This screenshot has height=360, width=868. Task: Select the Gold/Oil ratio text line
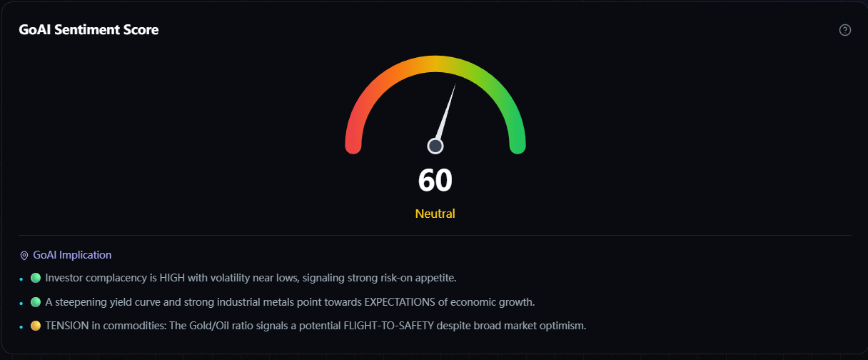coord(316,326)
